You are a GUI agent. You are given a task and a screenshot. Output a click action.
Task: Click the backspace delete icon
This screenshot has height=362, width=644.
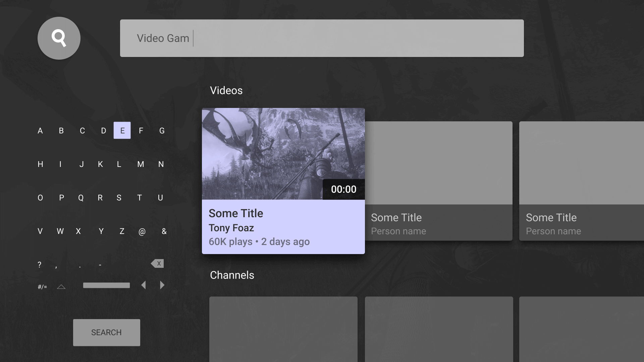157,263
